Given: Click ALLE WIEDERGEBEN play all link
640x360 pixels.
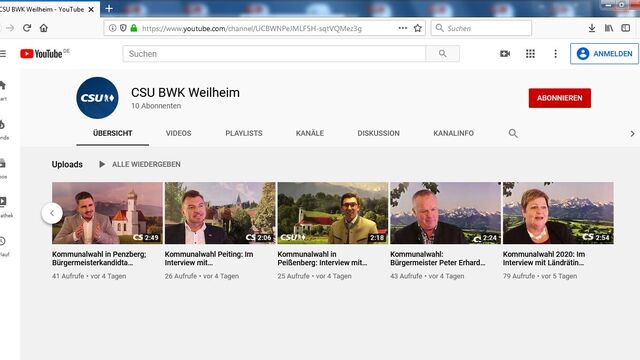Looking at the screenshot, I should point(140,164).
